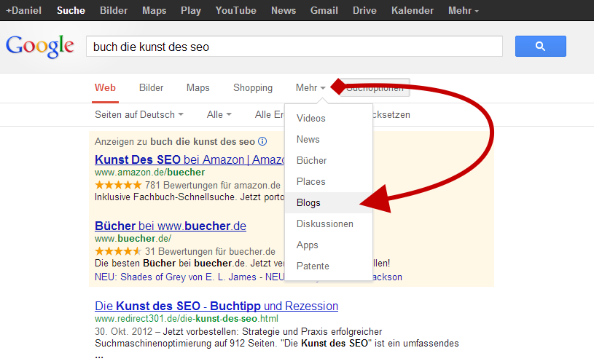Switch to the Shopping results tab

pyautogui.click(x=253, y=88)
